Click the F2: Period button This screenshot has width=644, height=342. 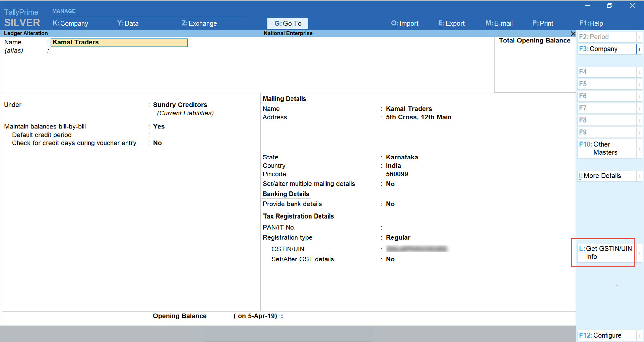point(607,37)
